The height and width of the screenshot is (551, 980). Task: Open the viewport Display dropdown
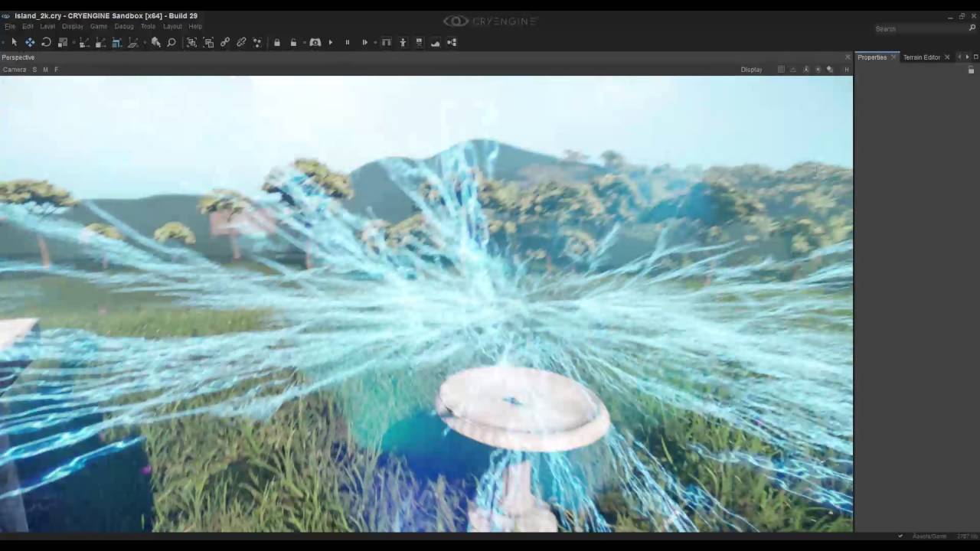pyautogui.click(x=751, y=70)
